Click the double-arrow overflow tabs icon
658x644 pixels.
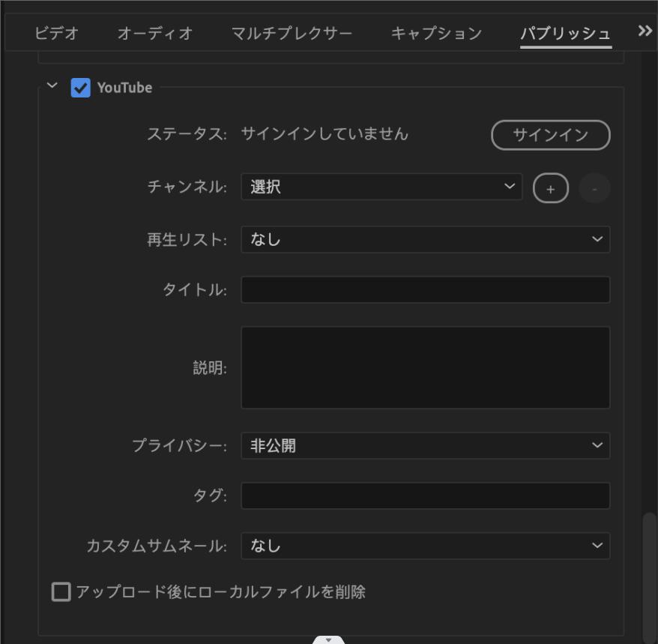(645, 31)
